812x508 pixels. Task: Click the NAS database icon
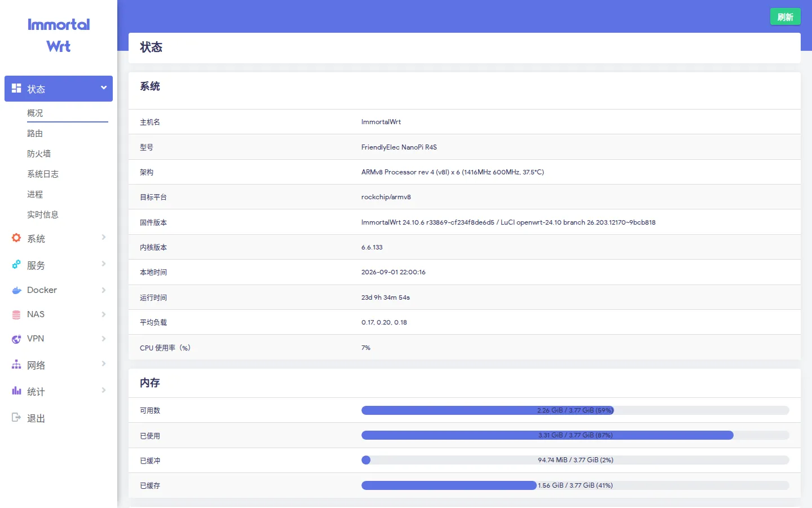click(16, 314)
